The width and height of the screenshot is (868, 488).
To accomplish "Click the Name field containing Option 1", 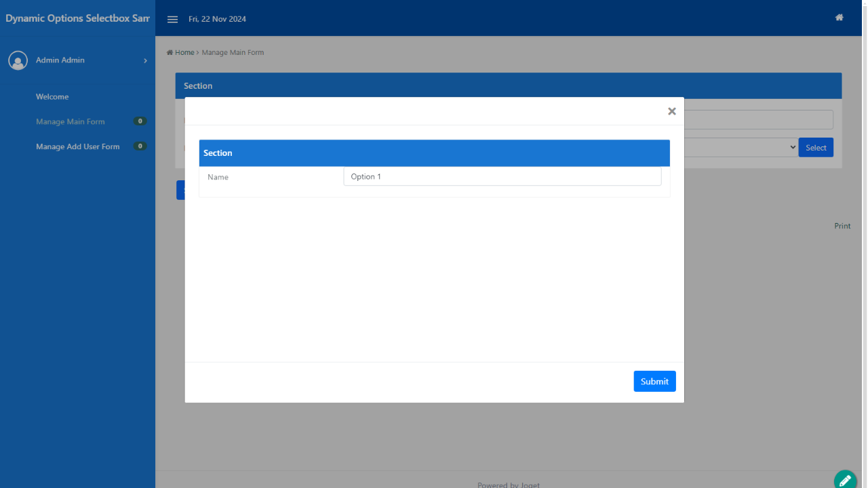I will tap(502, 177).
